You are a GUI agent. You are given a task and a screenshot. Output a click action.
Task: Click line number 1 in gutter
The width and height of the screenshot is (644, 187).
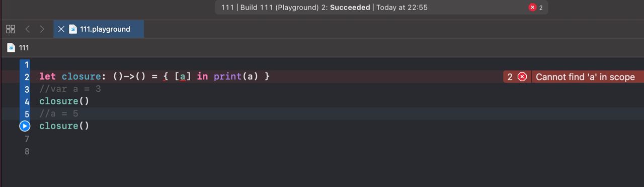pyautogui.click(x=27, y=65)
